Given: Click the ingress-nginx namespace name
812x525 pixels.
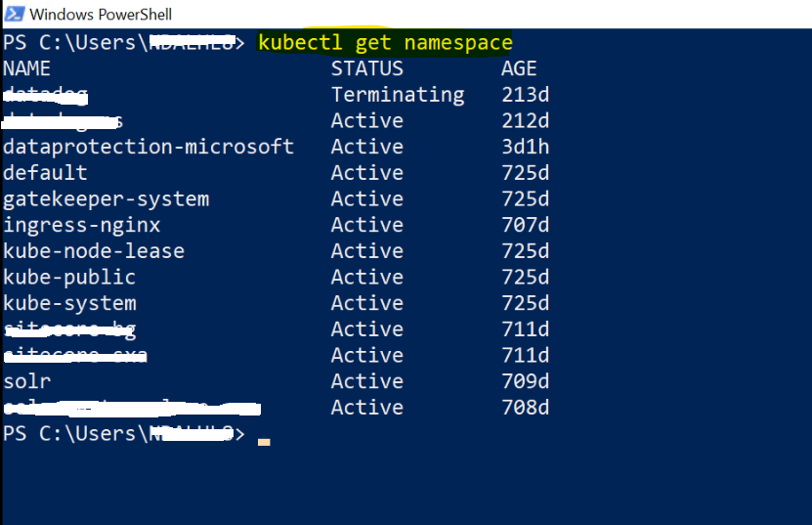Looking at the screenshot, I should tap(82, 226).
